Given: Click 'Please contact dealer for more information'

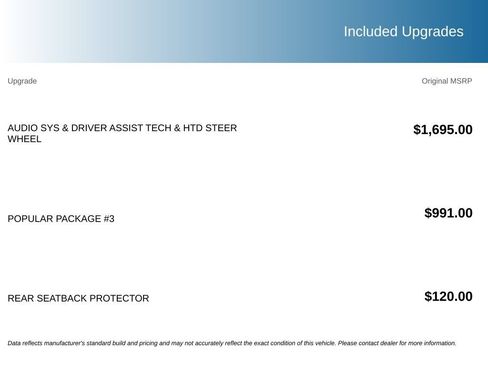Looking at the screenshot, I should tap(397, 343).
